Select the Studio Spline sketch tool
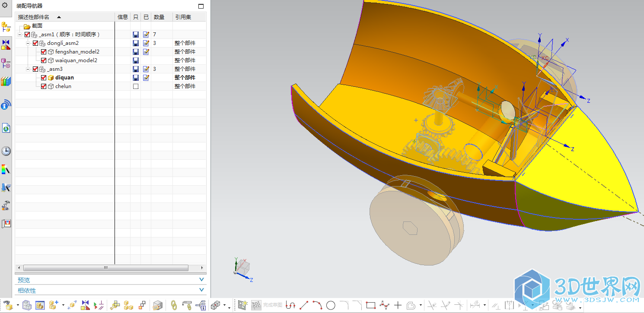 coord(384,305)
